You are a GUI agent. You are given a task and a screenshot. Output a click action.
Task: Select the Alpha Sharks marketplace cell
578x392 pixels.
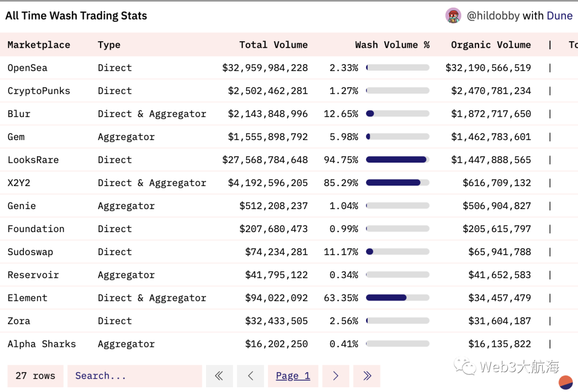(x=42, y=344)
